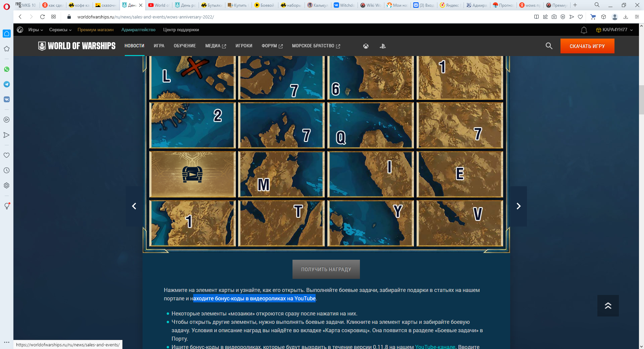Open WhatsApp in the Opera sidebar
The image size is (644, 349).
coord(7,69)
